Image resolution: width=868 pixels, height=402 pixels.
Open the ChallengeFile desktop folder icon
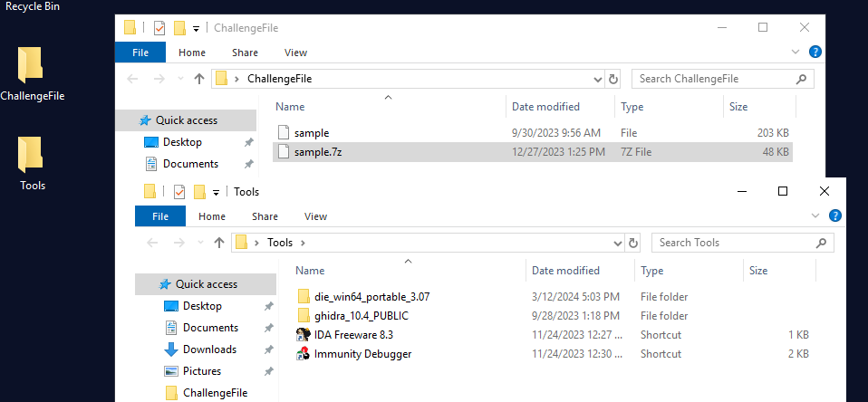pos(32,66)
